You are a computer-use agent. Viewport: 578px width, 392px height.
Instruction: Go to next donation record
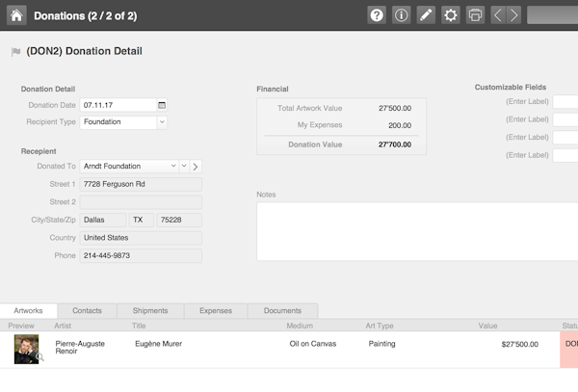(514, 15)
